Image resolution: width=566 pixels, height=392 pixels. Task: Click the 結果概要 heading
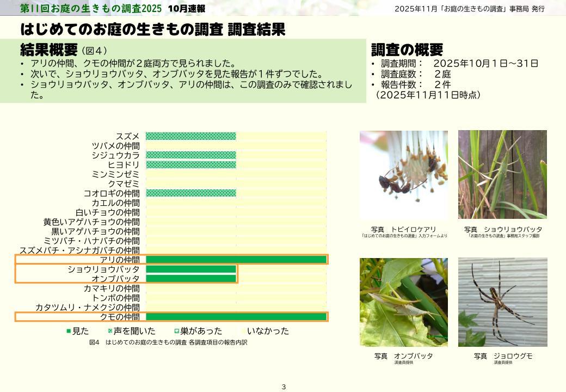pos(49,50)
